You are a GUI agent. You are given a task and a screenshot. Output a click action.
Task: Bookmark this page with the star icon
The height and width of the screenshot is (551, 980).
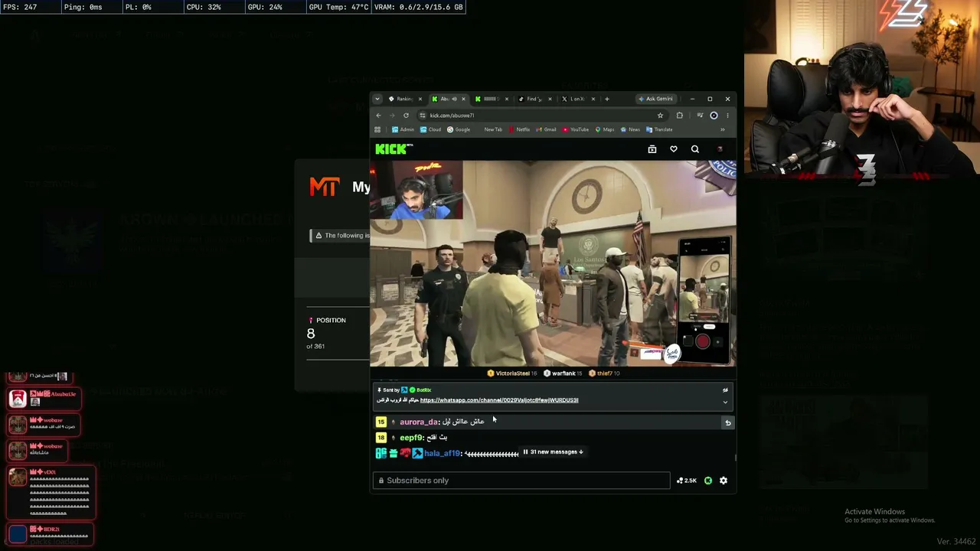coord(660,116)
